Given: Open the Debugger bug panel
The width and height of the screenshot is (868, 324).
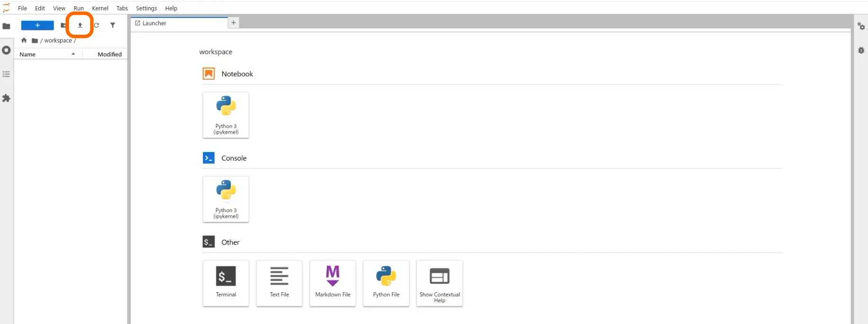Looking at the screenshot, I should click(x=861, y=50).
